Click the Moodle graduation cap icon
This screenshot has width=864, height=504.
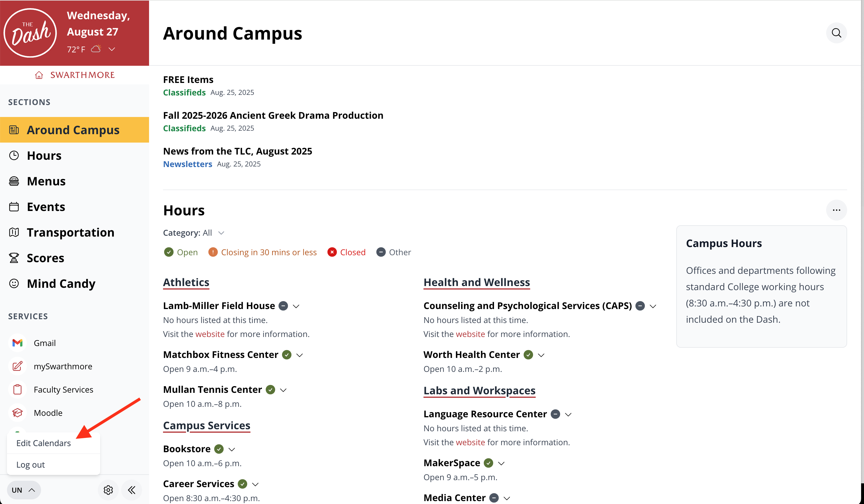(17, 413)
